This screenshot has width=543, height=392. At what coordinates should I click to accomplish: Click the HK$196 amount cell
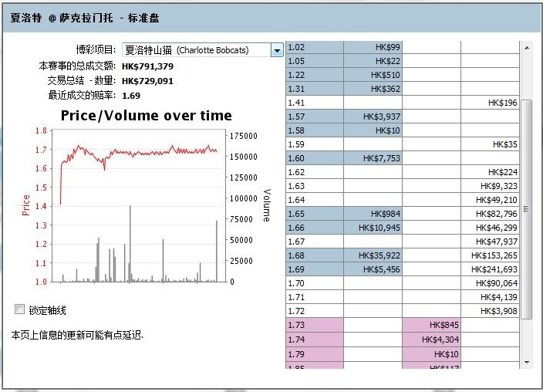491,103
